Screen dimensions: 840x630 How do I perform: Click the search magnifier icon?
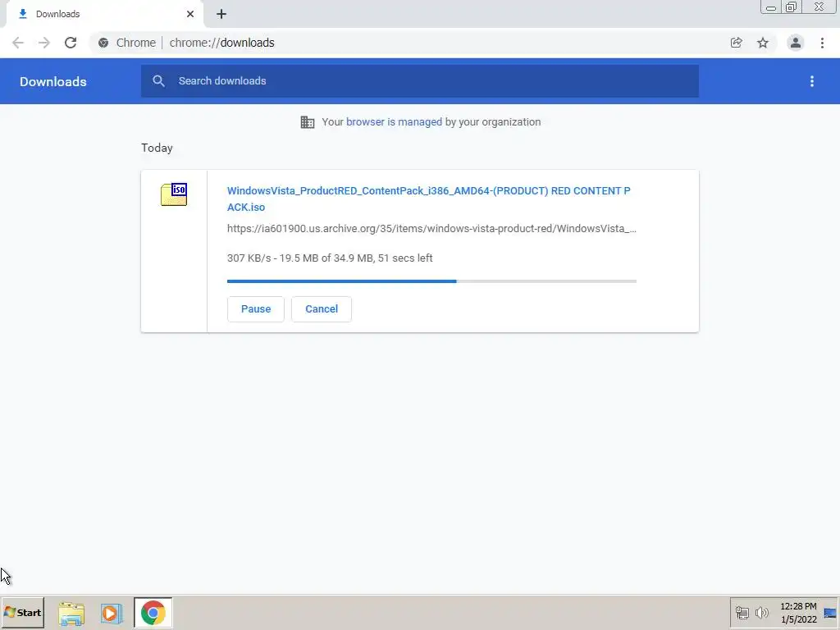point(158,81)
